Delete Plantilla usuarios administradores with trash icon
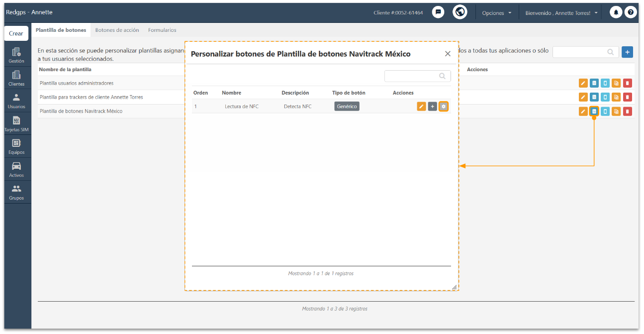The image size is (644, 334). [x=628, y=83]
